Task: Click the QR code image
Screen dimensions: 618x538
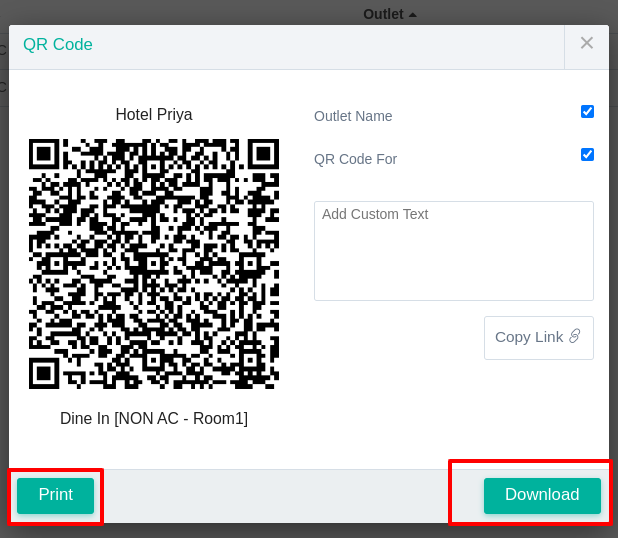Action: click(x=154, y=264)
